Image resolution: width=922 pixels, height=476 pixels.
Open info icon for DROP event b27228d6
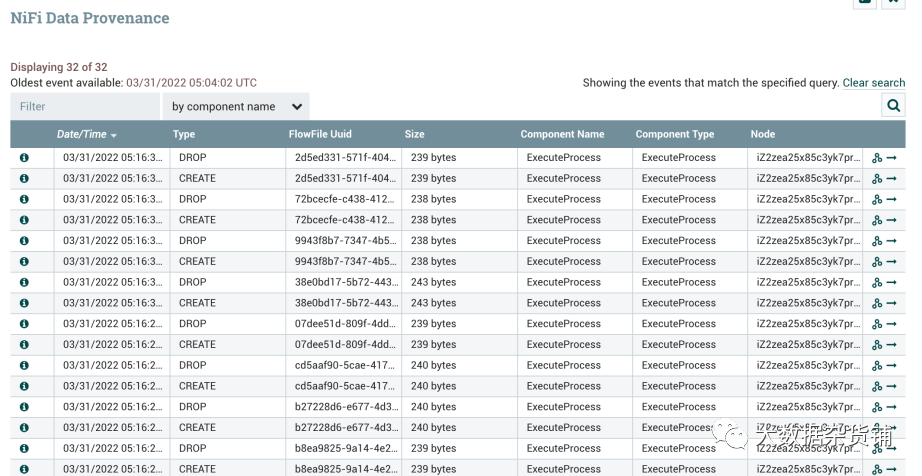24,407
